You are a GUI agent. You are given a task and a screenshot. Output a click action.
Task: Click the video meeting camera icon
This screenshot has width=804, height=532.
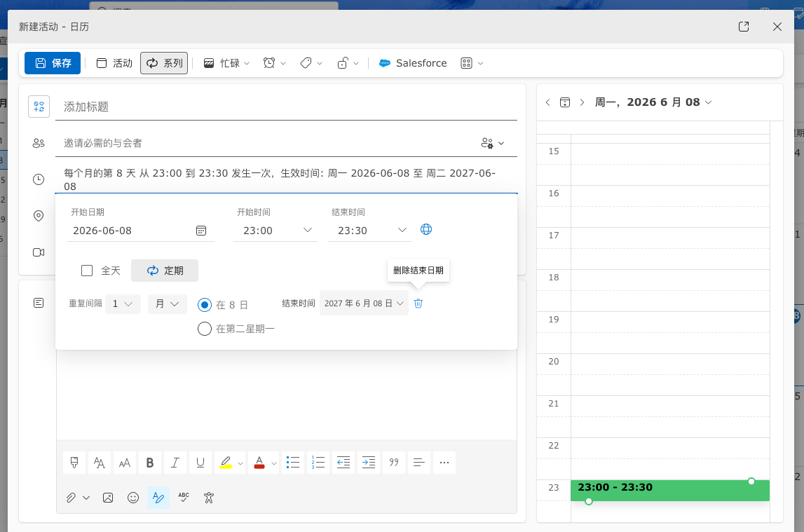(39, 252)
